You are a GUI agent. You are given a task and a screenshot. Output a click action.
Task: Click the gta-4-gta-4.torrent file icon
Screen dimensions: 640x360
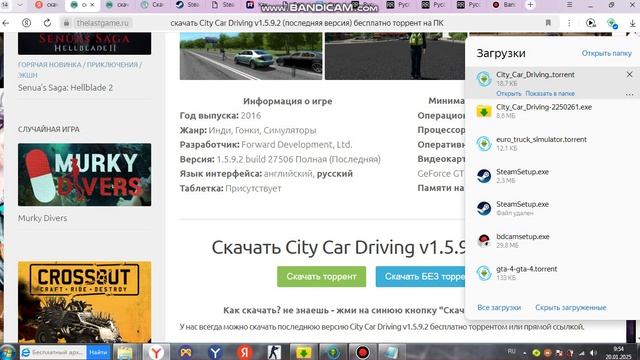point(484,273)
